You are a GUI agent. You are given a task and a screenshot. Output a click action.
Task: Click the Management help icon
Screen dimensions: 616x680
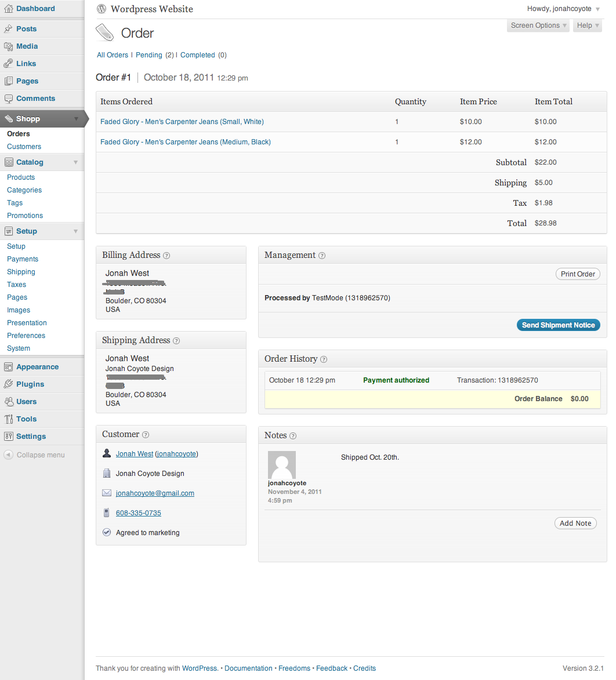322,256
